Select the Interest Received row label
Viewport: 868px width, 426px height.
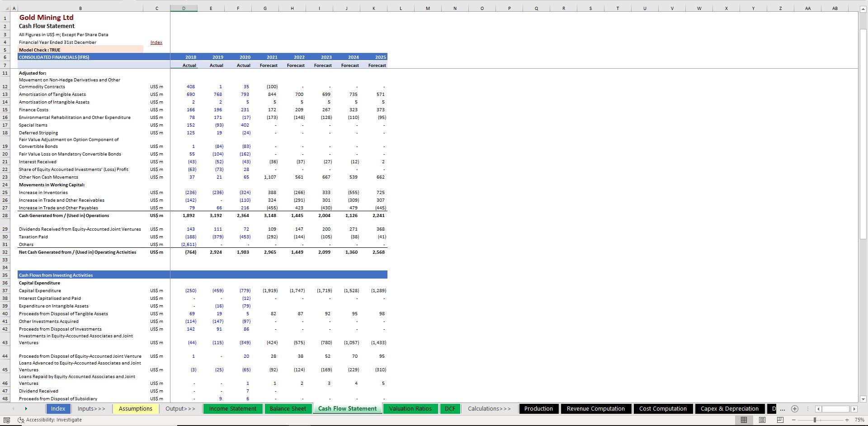[38, 162]
